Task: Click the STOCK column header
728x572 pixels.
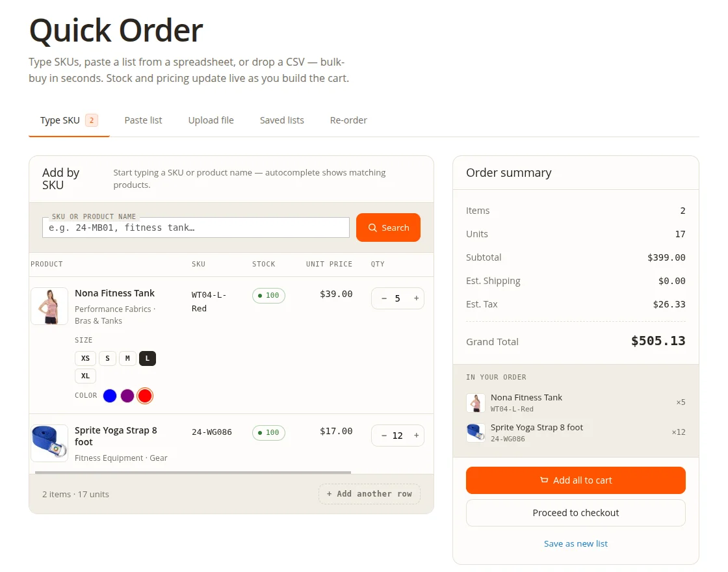Action: click(263, 264)
